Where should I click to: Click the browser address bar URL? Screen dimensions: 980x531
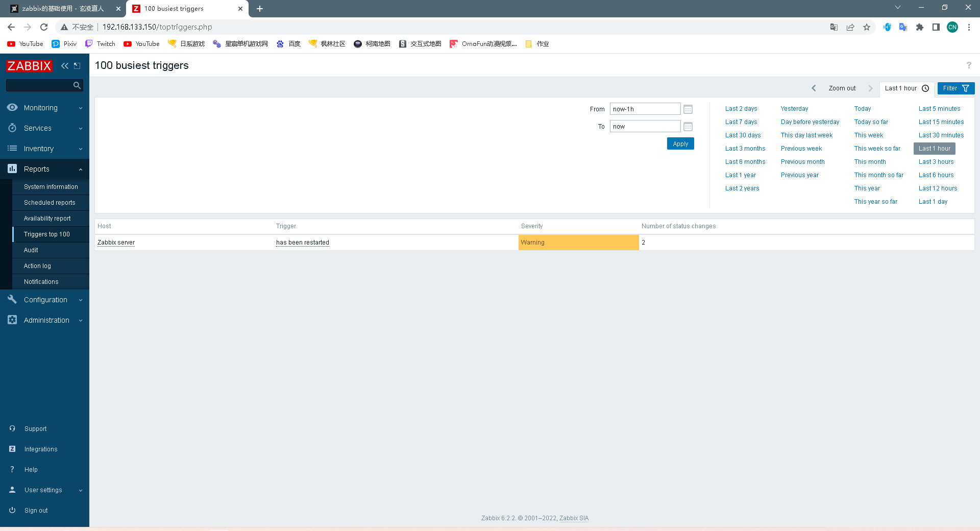tap(157, 27)
